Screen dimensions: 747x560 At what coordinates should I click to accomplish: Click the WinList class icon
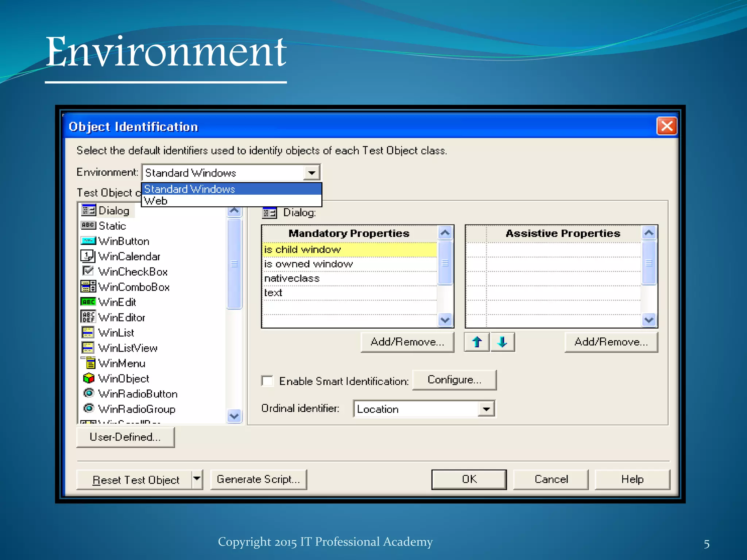pyautogui.click(x=88, y=332)
